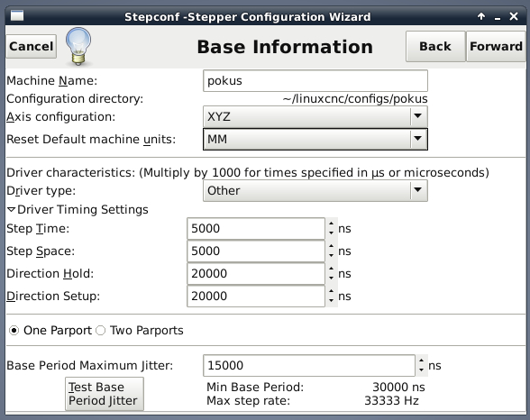Click the Step Space value field
Screen dimensions: 530x420
coord(256,251)
